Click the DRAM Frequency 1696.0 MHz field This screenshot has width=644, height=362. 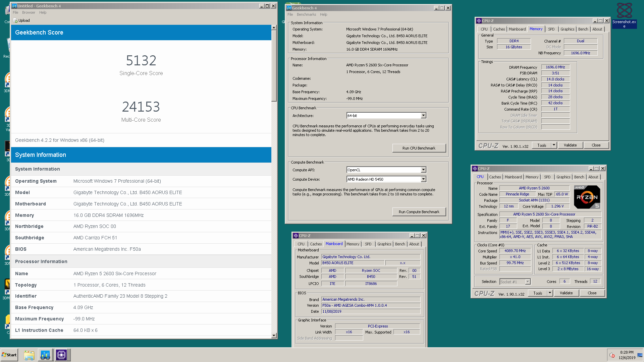[555, 67]
